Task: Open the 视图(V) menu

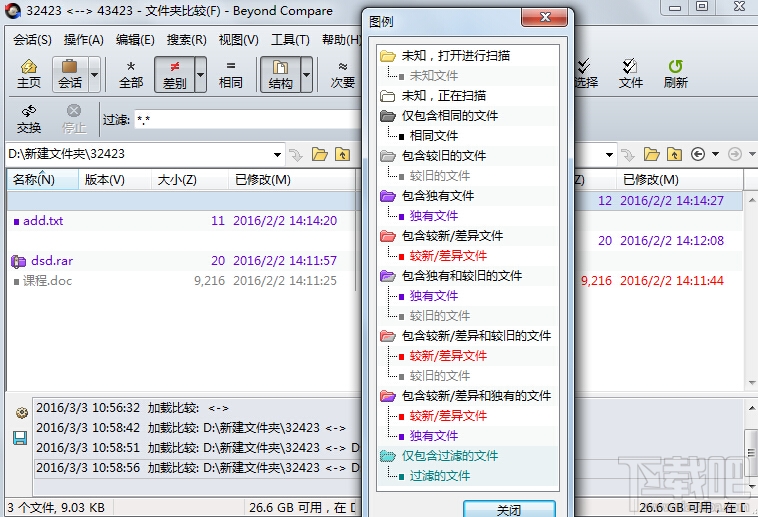Action: 239,40
